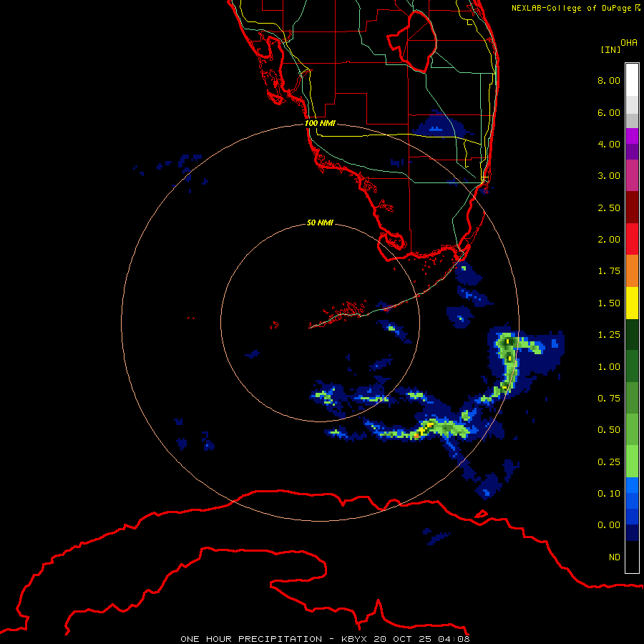
Task: Pick the yellow swatch in the color bar
Action: (x=632, y=303)
